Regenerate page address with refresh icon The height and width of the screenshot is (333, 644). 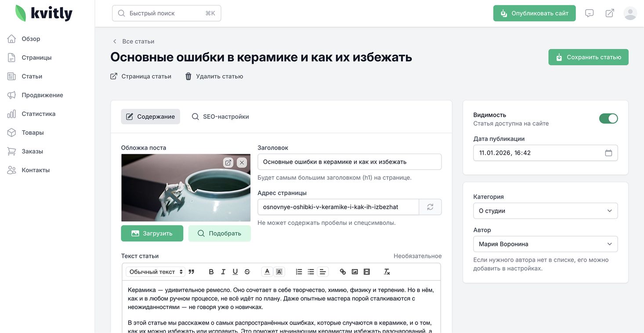pyautogui.click(x=430, y=207)
